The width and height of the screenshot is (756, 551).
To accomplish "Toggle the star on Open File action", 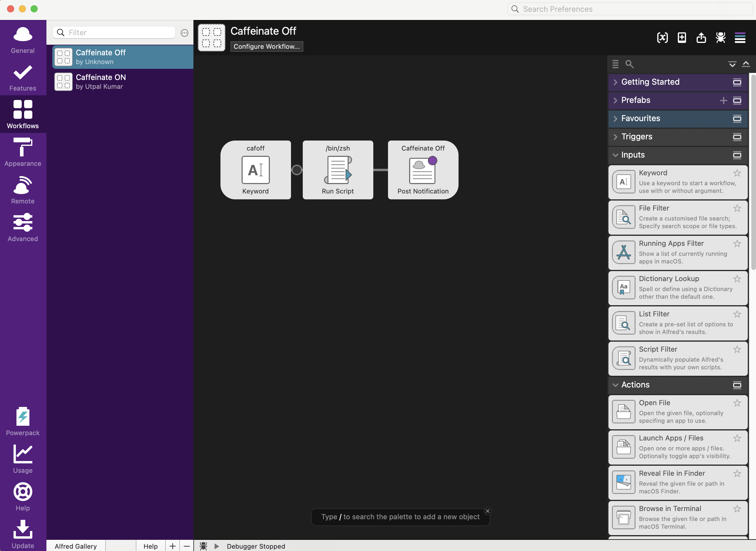I will [737, 403].
